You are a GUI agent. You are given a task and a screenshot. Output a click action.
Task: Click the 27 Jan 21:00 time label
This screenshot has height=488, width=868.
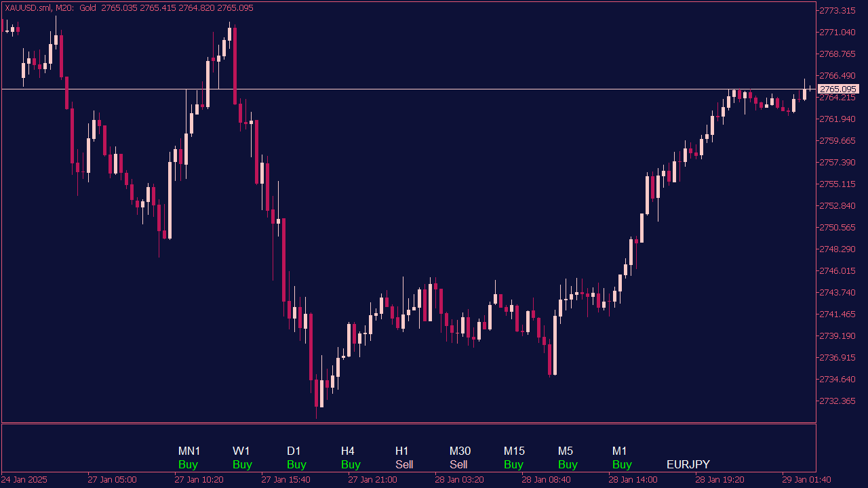372,479
